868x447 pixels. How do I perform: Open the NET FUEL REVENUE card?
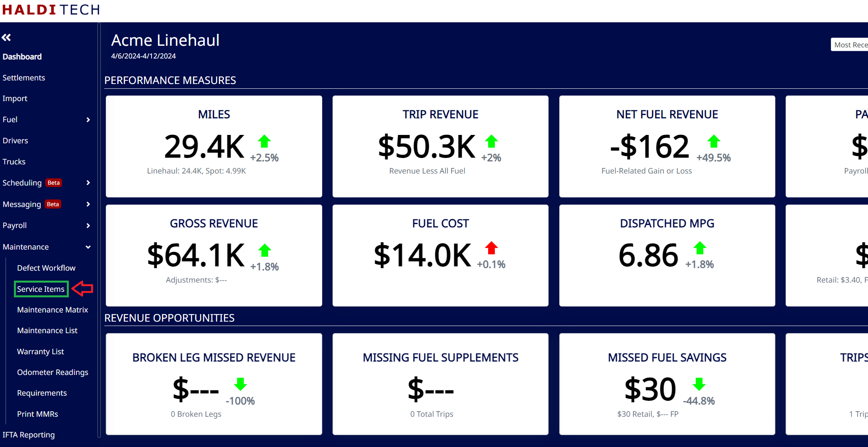click(667, 146)
